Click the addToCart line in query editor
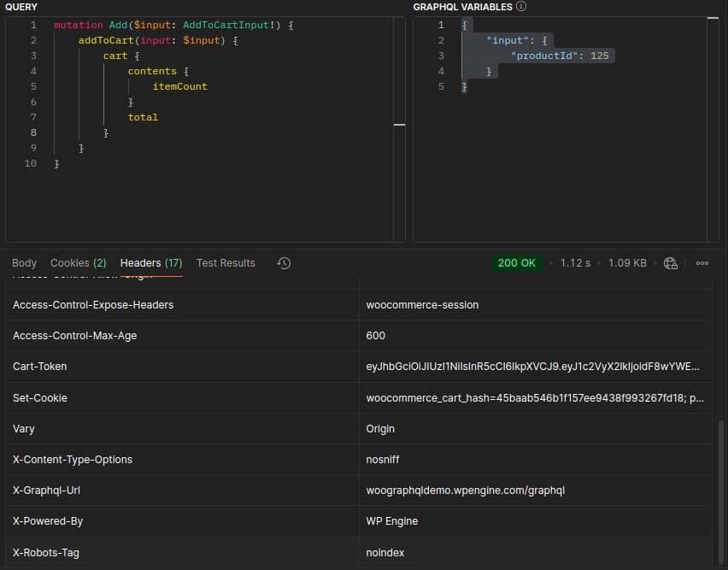728x570 pixels. coord(158,40)
